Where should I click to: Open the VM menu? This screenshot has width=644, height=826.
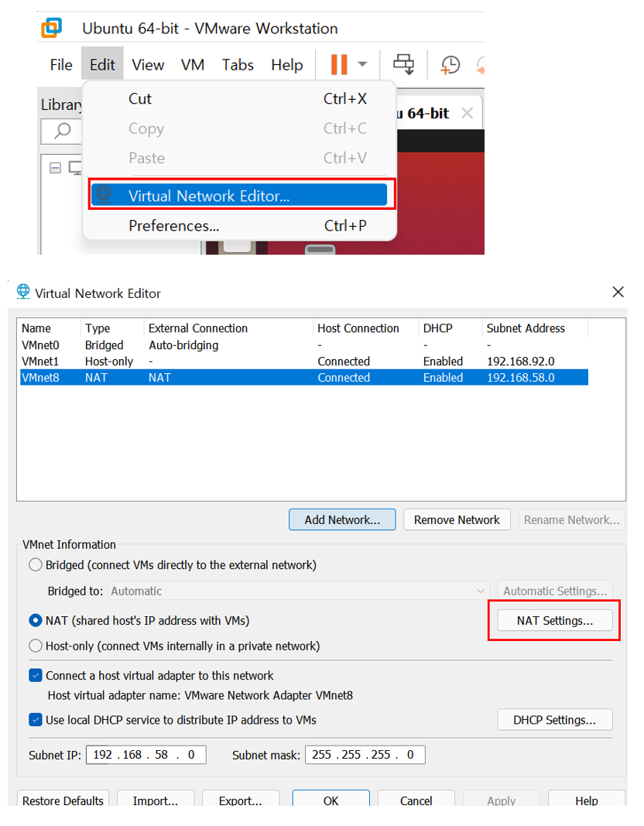coord(193,65)
